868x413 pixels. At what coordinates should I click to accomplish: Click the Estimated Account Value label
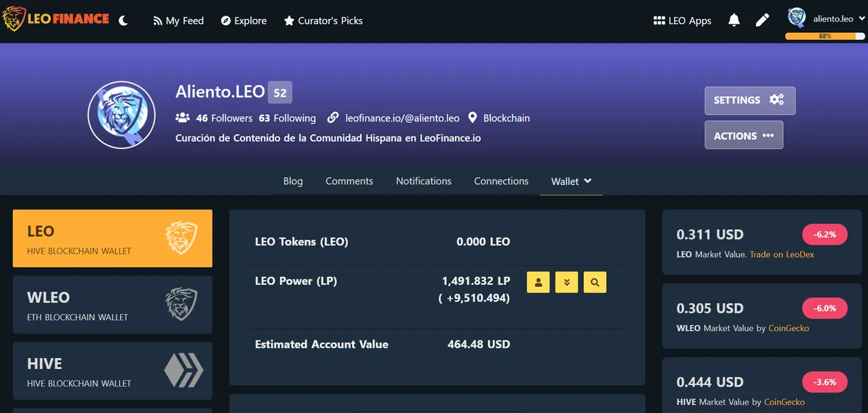[321, 345]
